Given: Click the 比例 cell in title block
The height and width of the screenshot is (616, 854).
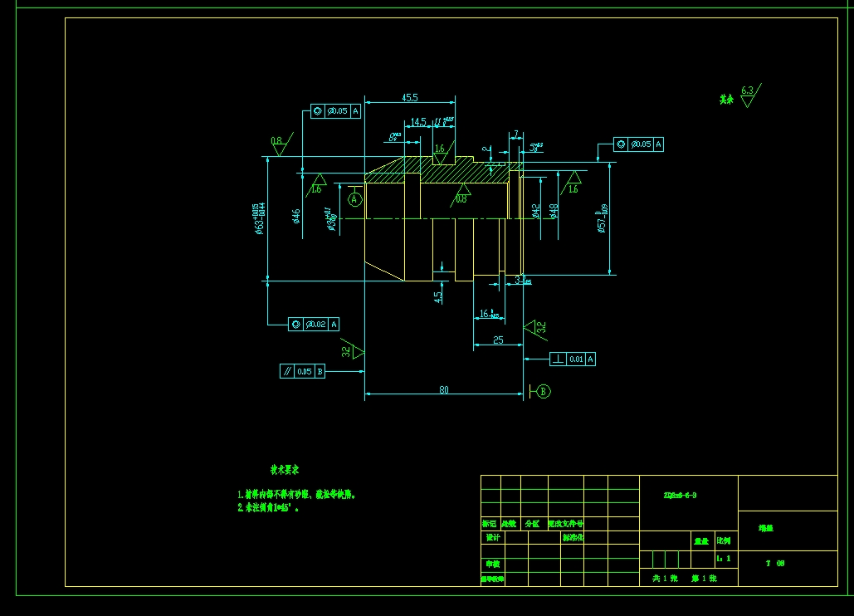Looking at the screenshot, I should coord(724,540).
